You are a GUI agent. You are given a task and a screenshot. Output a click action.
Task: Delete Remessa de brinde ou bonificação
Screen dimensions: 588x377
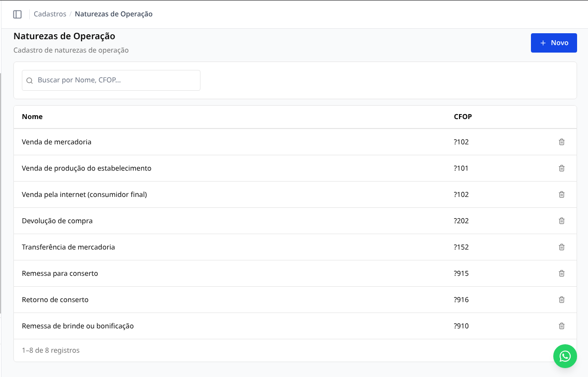coord(561,326)
